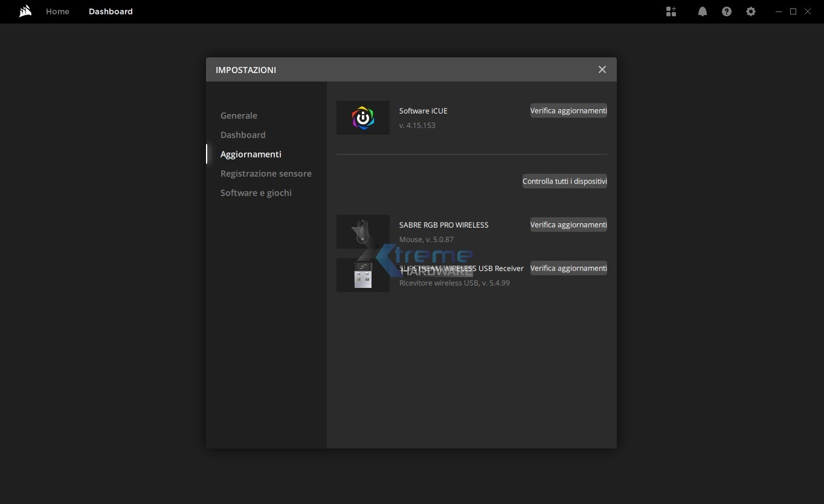Close the IMPOSTAZIONI dialog
824x504 pixels.
pyautogui.click(x=602, y=69)
